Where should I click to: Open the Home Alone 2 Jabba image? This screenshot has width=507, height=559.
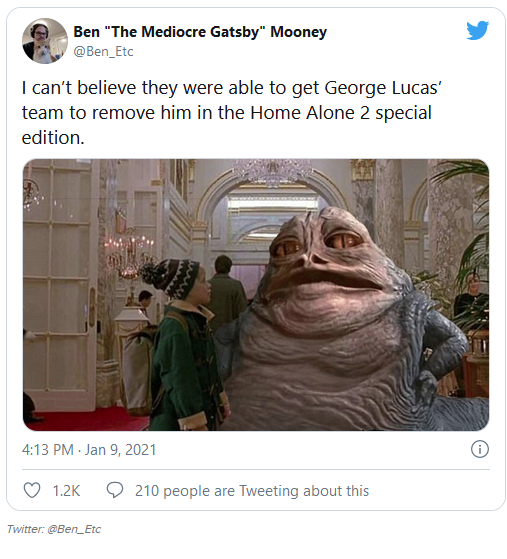point(256,295)
